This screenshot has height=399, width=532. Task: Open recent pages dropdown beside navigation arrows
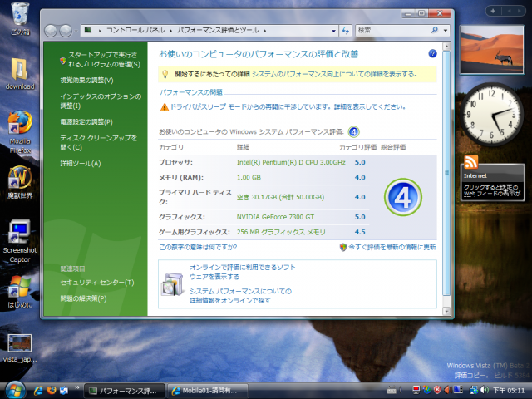pos(76,31)
